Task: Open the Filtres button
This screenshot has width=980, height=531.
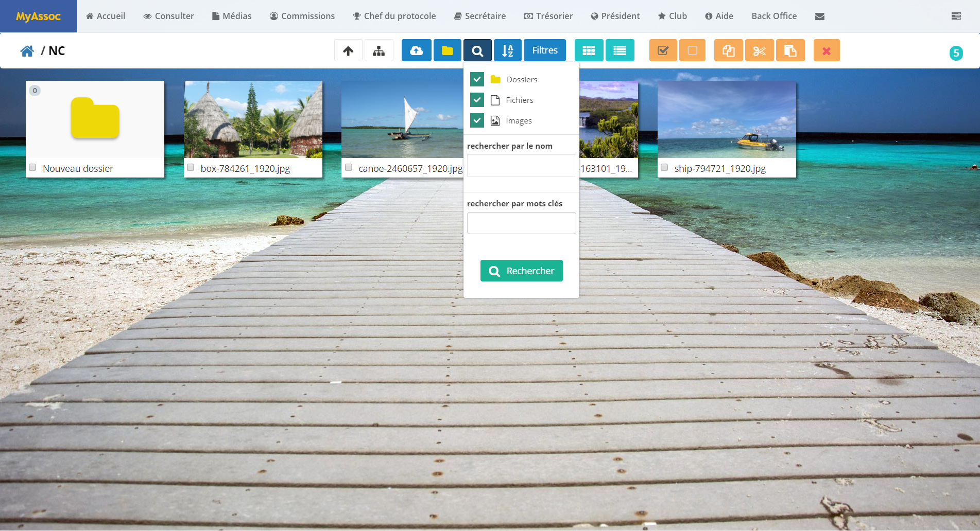Action: click(545, 50)
